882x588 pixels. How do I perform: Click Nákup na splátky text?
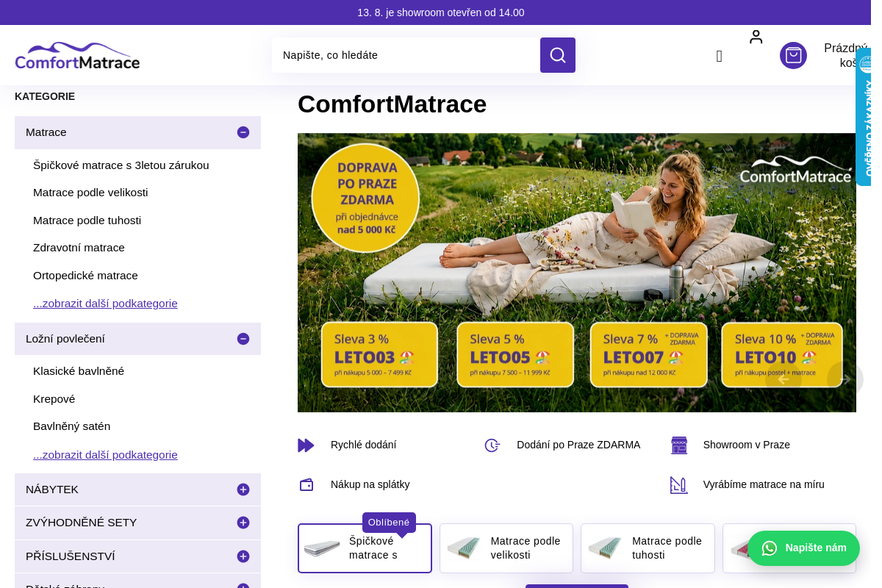click(370, 484)
